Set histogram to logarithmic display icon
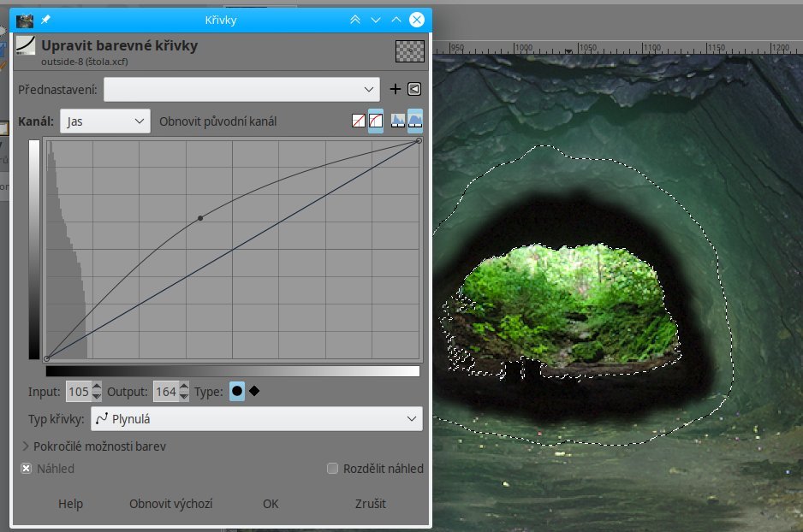The height and width of the screenshot is (532, 803). 415,121
